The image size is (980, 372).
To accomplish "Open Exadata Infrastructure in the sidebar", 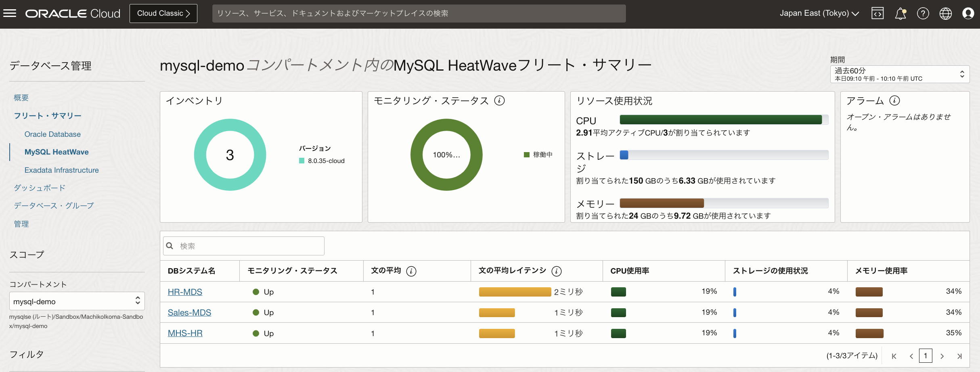I will 61,170.
